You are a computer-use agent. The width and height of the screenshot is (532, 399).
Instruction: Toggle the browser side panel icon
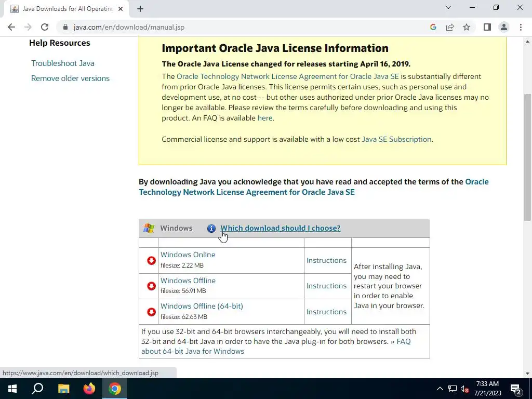[x=487, y=27]
